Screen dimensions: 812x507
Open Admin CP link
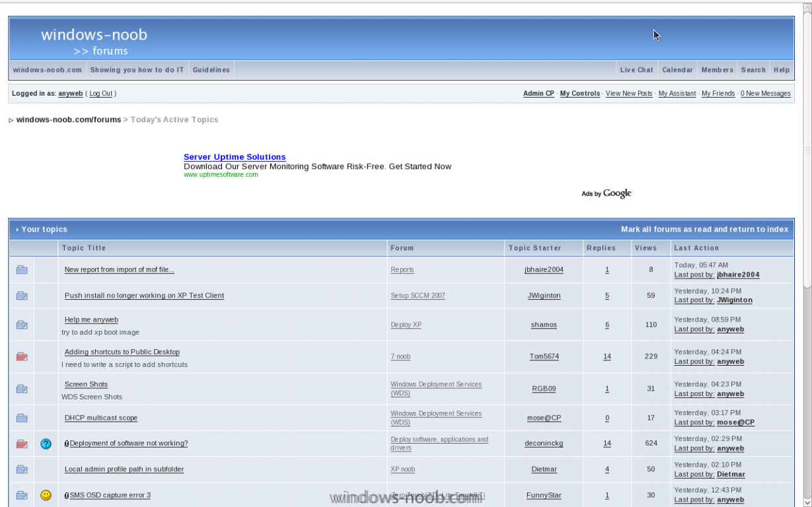coord(538,94)
